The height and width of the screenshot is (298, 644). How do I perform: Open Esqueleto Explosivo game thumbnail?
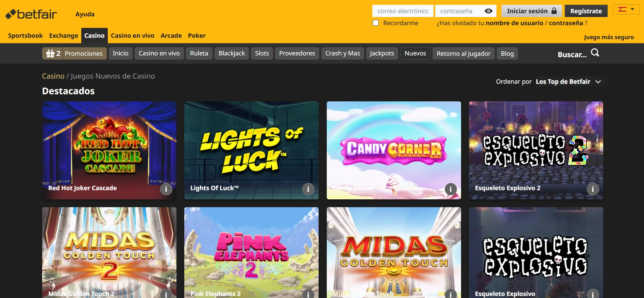pyautogui.click(x=536, y=253)
